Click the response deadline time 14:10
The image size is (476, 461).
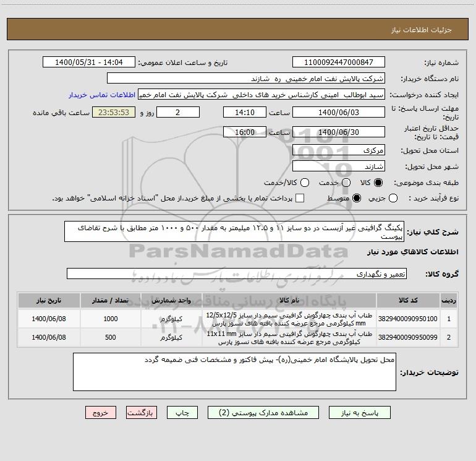(x=245, y=112)
